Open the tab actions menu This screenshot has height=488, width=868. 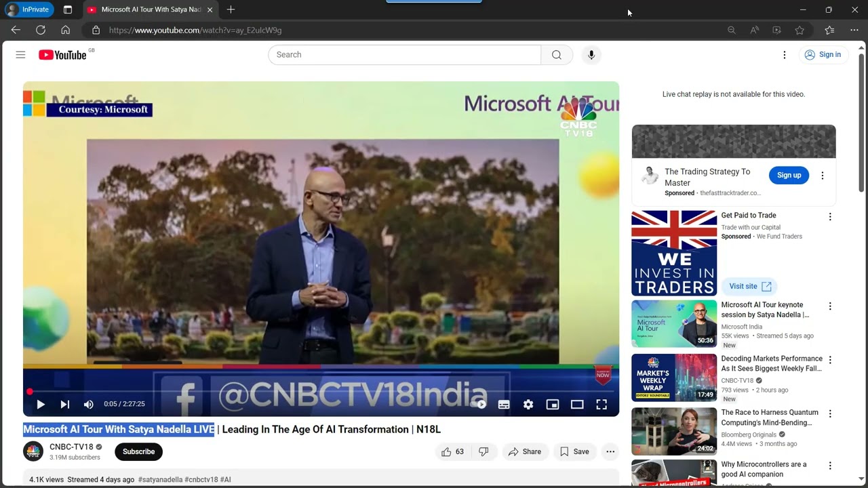pyautogui.click(x=68, y=9)
